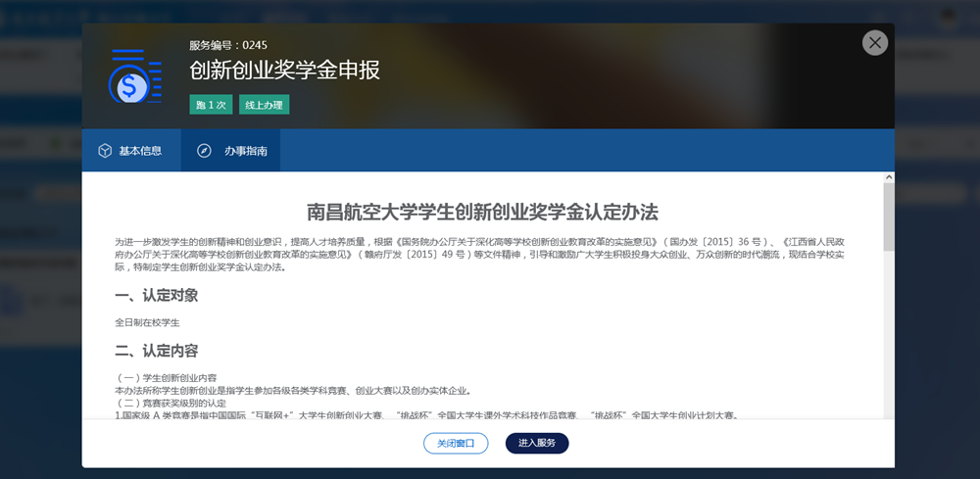Click the vertical scrollbar thumb in the guide
Screen dimensions: 980x479
[x=888, y=216]
